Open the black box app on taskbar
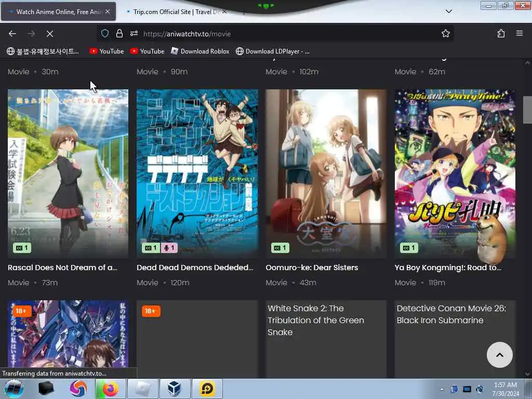 [46, 389]
